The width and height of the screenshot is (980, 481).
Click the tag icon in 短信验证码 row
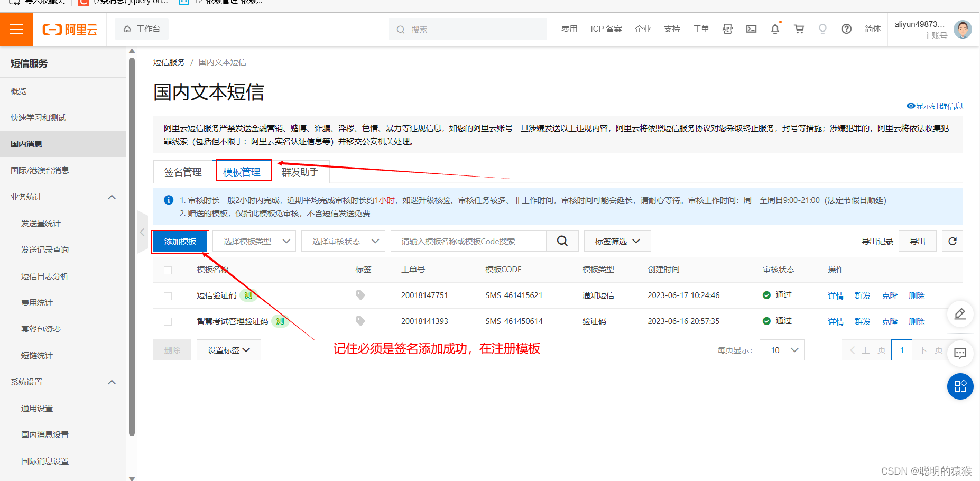(x=360, y=295)
